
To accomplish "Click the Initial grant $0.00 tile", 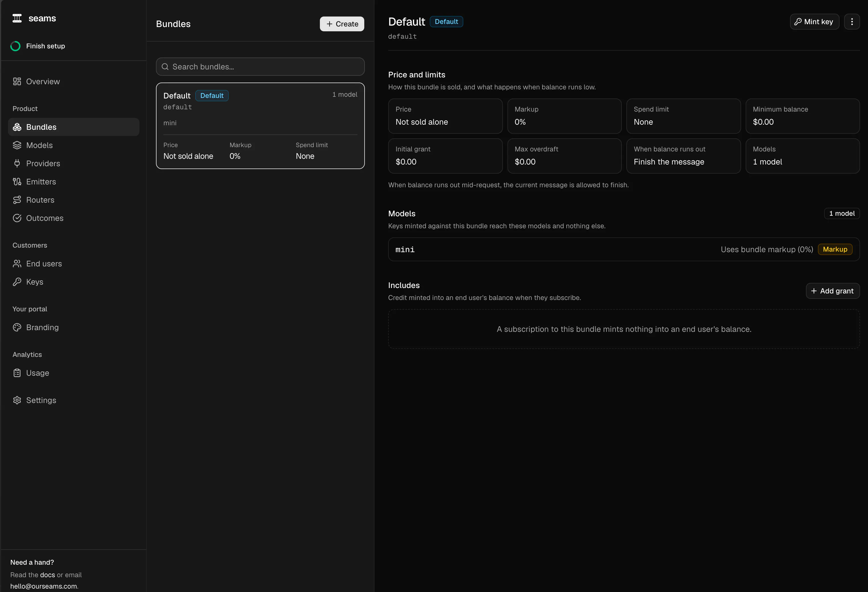I will (445, 156).
